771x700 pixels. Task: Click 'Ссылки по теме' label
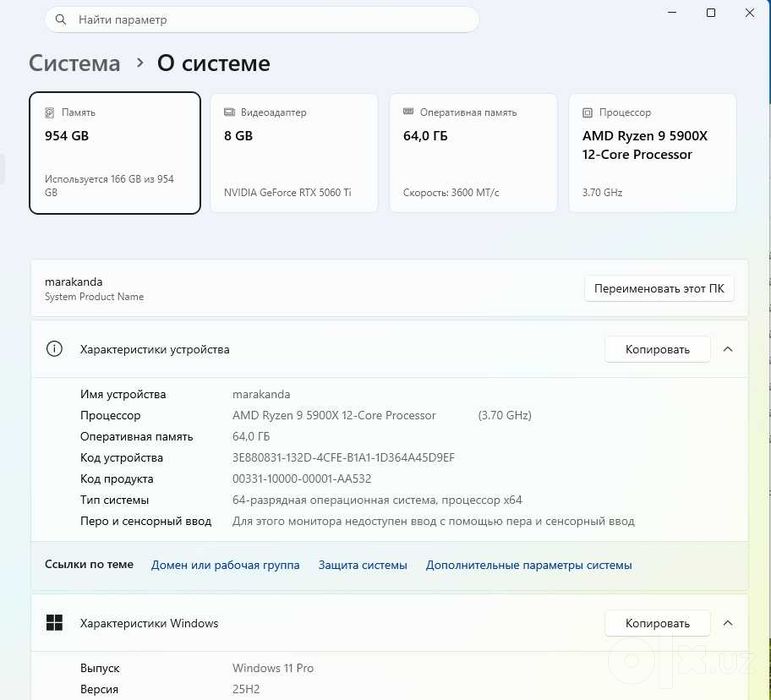click(89, 564)
